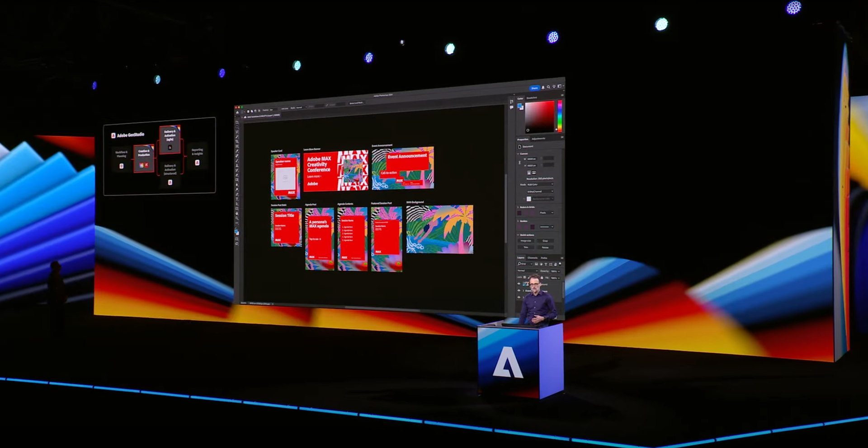Open the search magnifier icon
The height and width of the screenshot is (448, 868).
coord(548,87)
